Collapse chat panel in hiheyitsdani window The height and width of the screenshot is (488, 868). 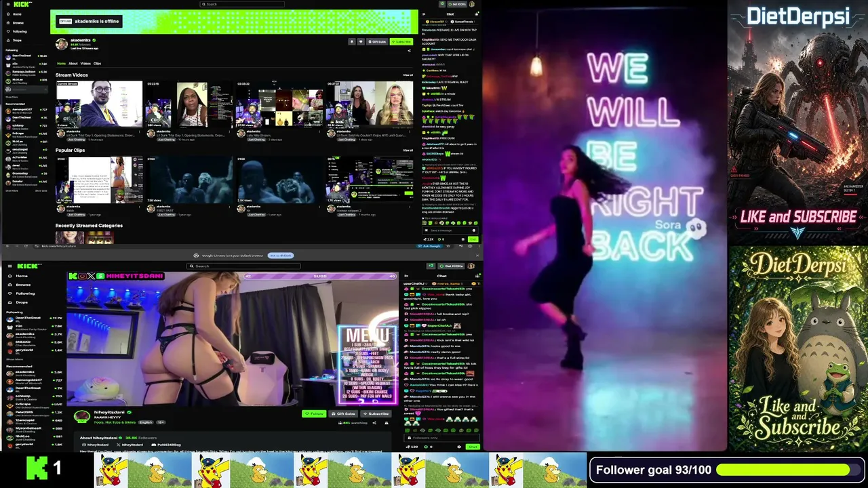(407, 276)
